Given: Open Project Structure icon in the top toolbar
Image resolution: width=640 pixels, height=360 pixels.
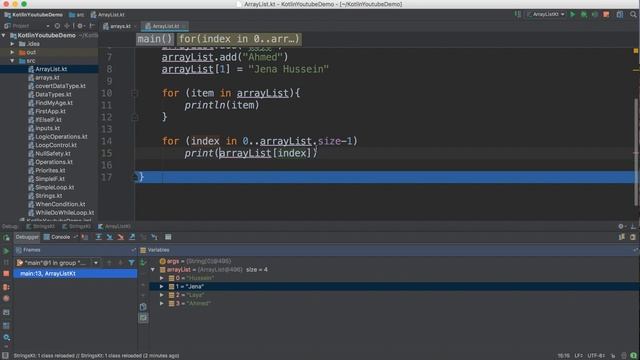Looking at the screenshot, I should 620,14.
